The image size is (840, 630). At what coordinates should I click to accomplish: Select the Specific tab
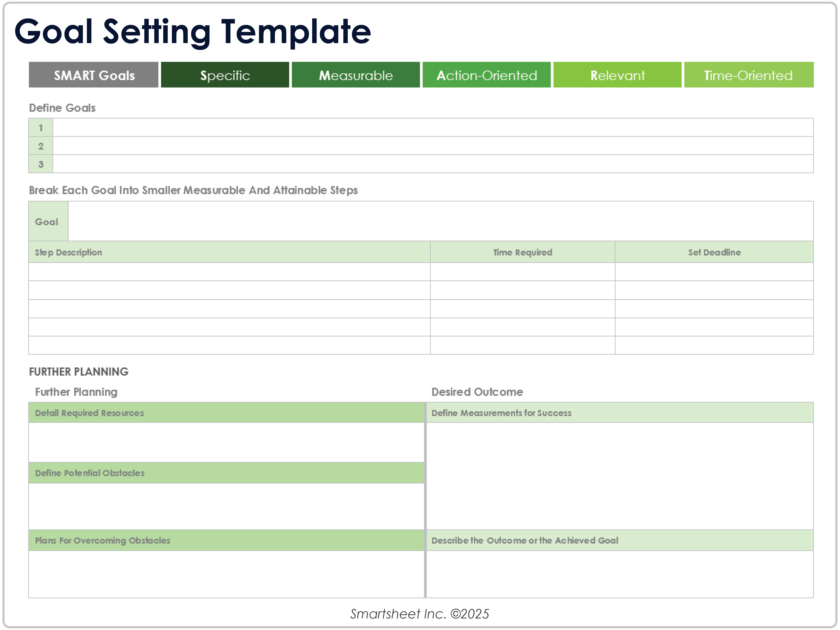(x=225, y=75)
